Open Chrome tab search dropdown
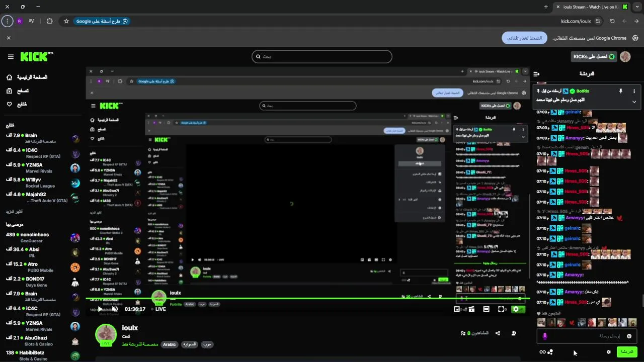The width and height of the screenshot is (644, 362). tap(637, 7)
